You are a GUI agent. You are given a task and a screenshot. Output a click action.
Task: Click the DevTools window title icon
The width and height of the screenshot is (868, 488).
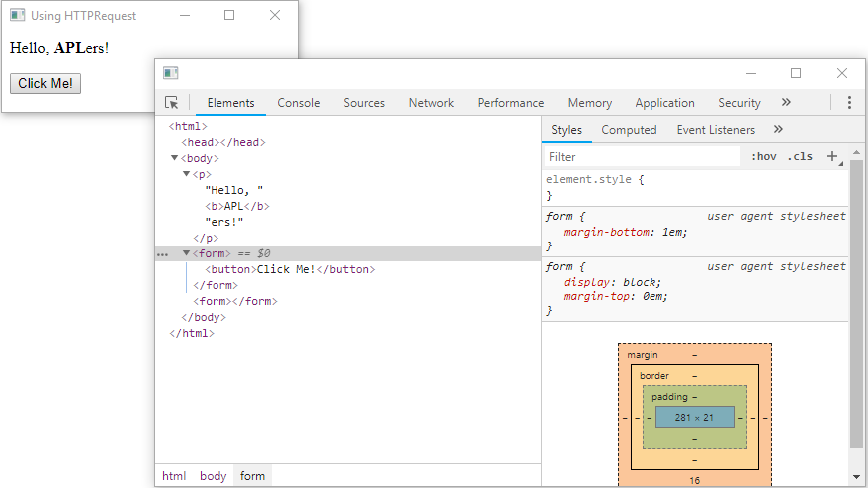(x=171, y=73)
